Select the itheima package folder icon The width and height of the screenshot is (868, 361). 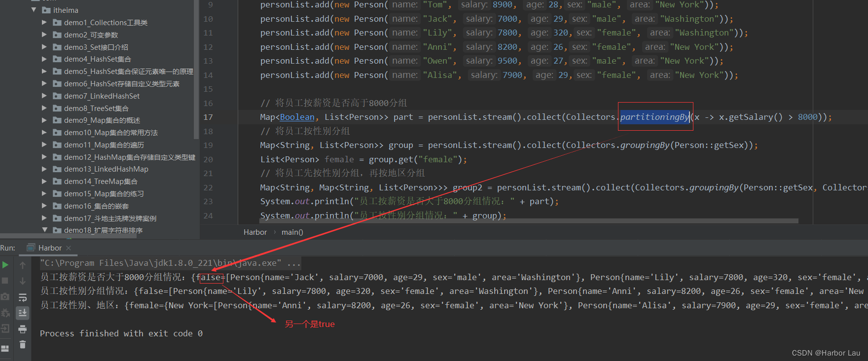click(46, 10)
